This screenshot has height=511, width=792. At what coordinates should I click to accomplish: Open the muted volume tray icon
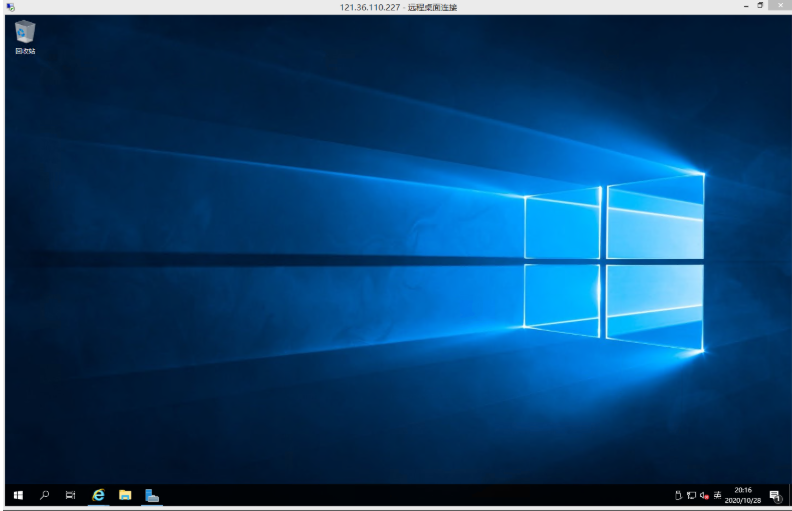704,495
